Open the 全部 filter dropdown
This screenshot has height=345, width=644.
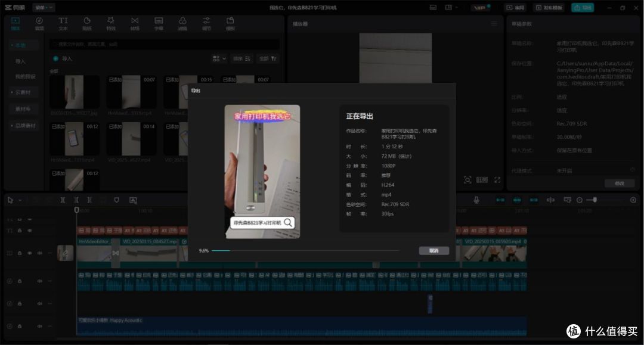(x=268, y=58)
